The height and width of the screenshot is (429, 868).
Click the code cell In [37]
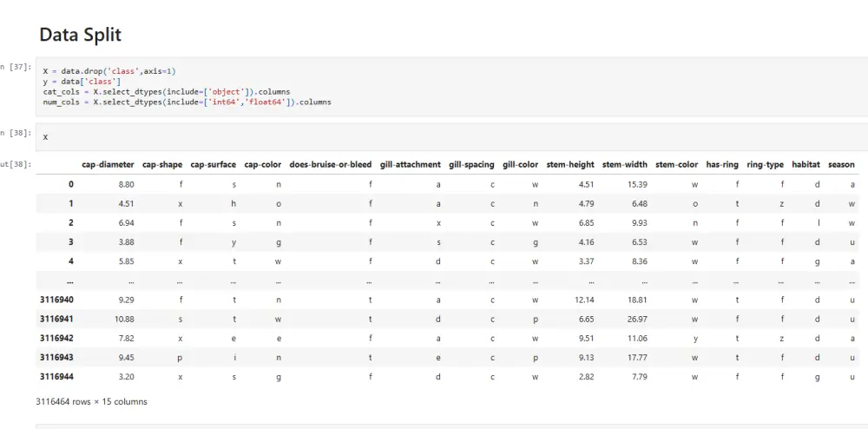pyautogui.click(x=451, y=87)
